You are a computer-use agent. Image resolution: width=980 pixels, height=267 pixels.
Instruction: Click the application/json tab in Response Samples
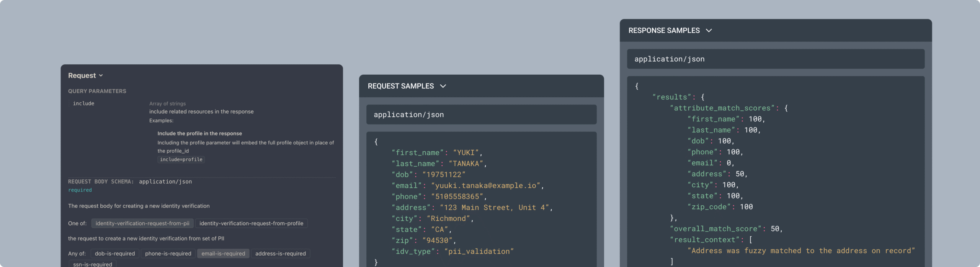pos(776,59)
